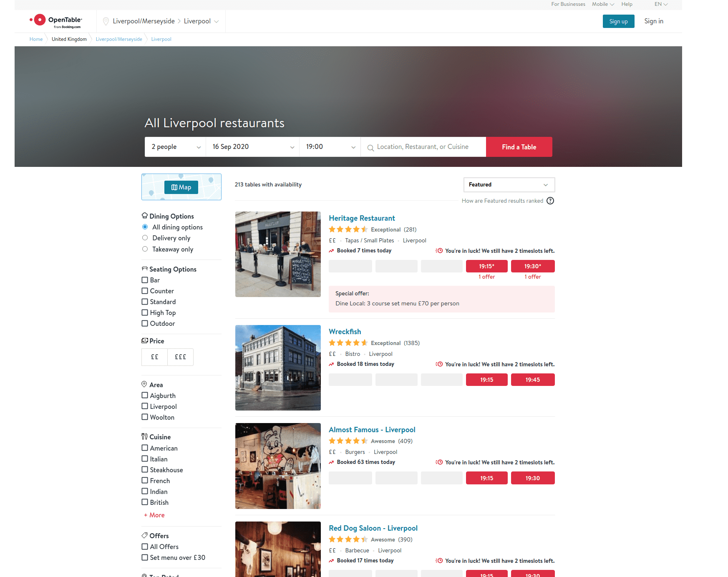Open the Map view button
Screen dimensions: 728x577
[x=181, y=187]
